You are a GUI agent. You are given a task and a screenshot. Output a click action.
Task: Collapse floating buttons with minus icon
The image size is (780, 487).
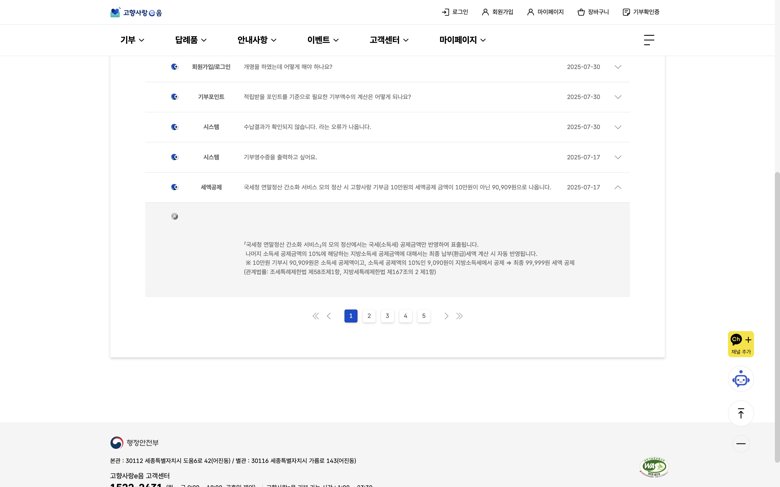tap(741, 443)
